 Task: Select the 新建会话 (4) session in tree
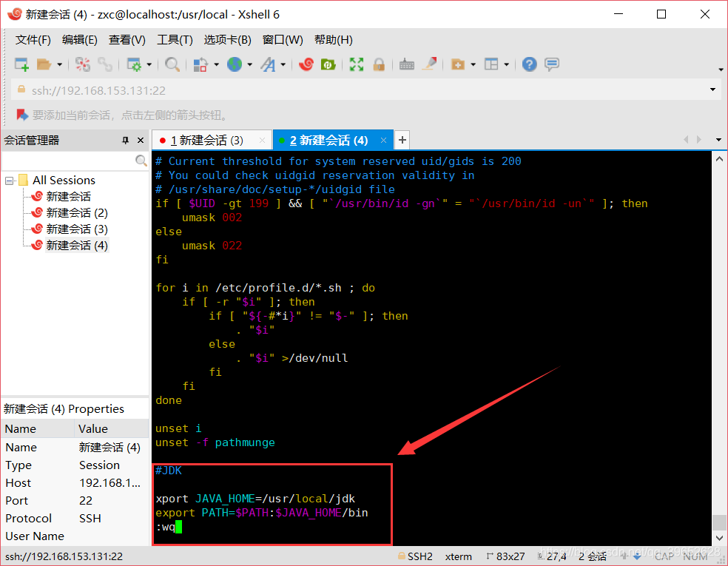(x=77, y=245)
